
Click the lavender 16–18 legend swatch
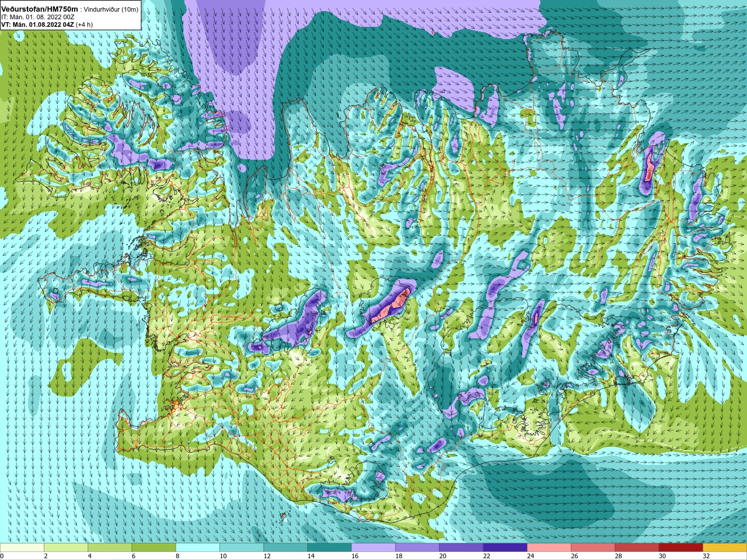point(373,547)
